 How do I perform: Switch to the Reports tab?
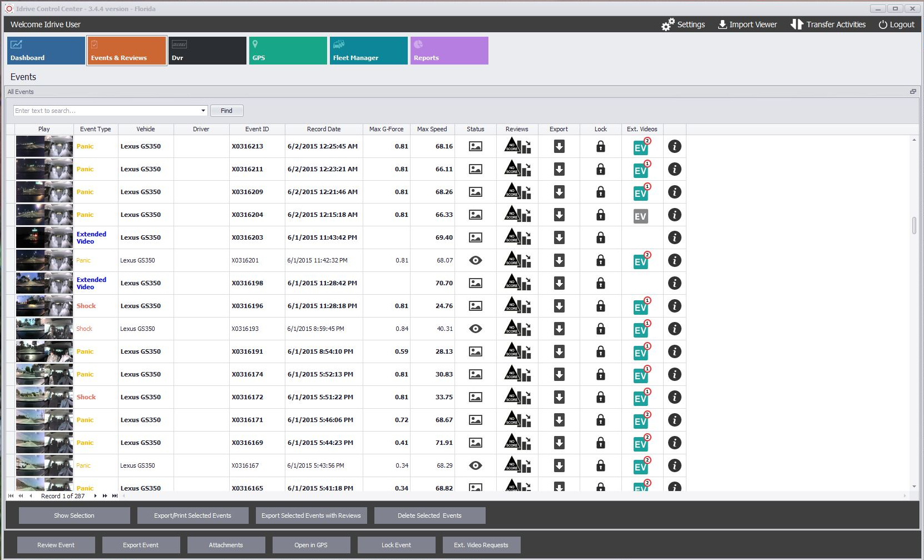[449, 51]
